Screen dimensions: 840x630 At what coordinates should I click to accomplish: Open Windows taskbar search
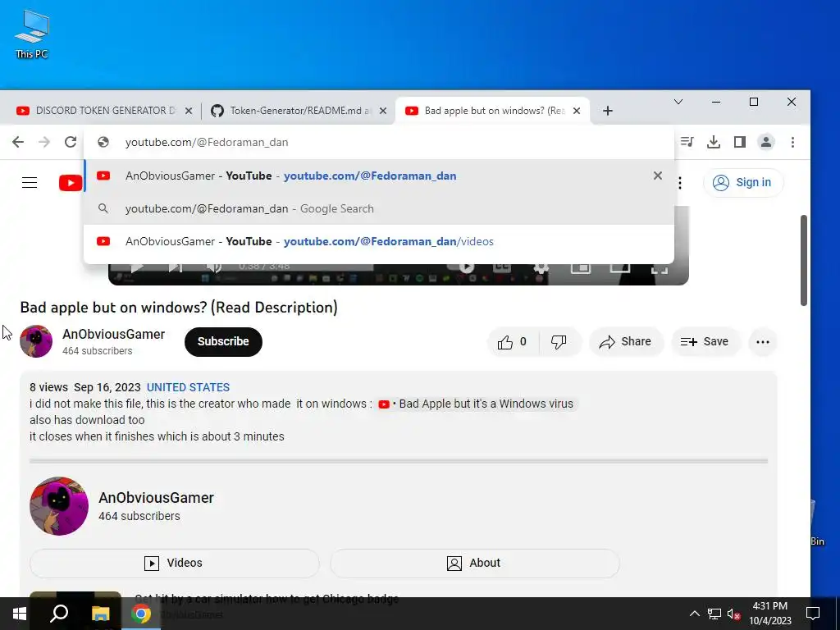[x=59, y=614]
